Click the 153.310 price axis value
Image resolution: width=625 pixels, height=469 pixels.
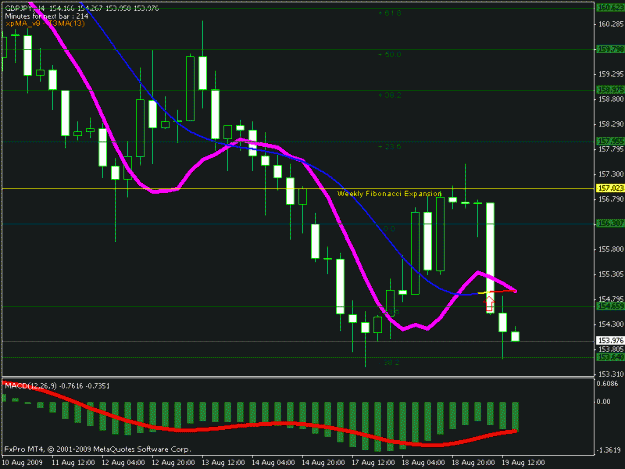(x=611, y=374)
